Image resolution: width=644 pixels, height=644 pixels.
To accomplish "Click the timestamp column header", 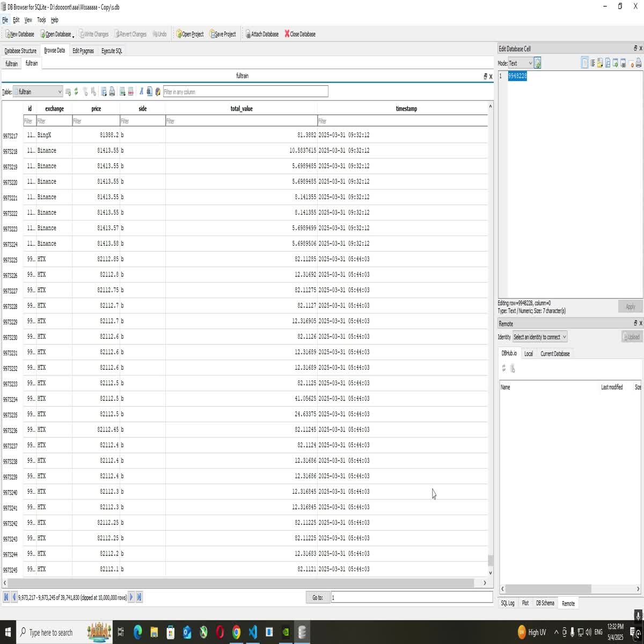I will coord(406,108).
